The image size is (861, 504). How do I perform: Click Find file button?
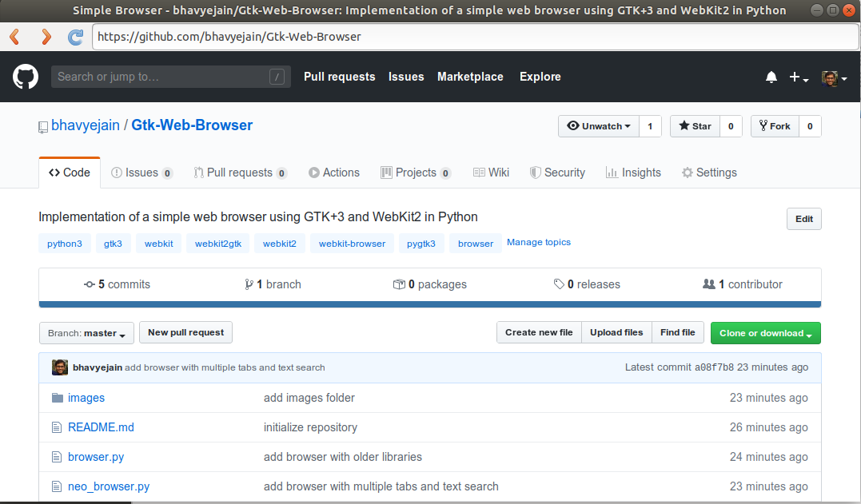click(678, 332)
